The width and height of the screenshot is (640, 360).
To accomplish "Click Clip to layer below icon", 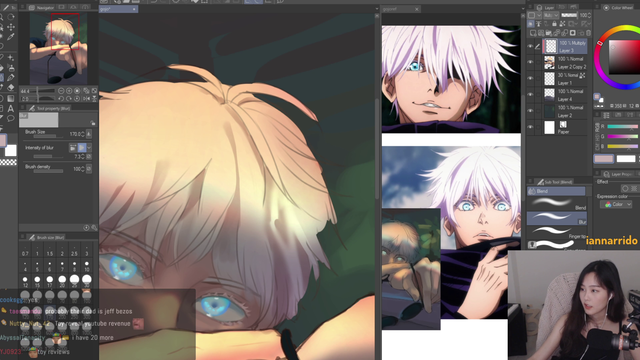I will pos(531,24).
